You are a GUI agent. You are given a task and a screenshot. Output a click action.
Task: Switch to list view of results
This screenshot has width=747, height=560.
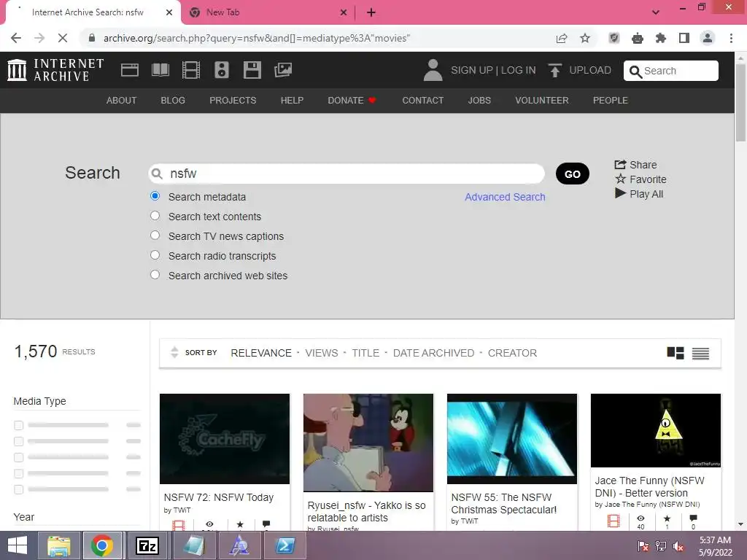(x=700, y=353)
